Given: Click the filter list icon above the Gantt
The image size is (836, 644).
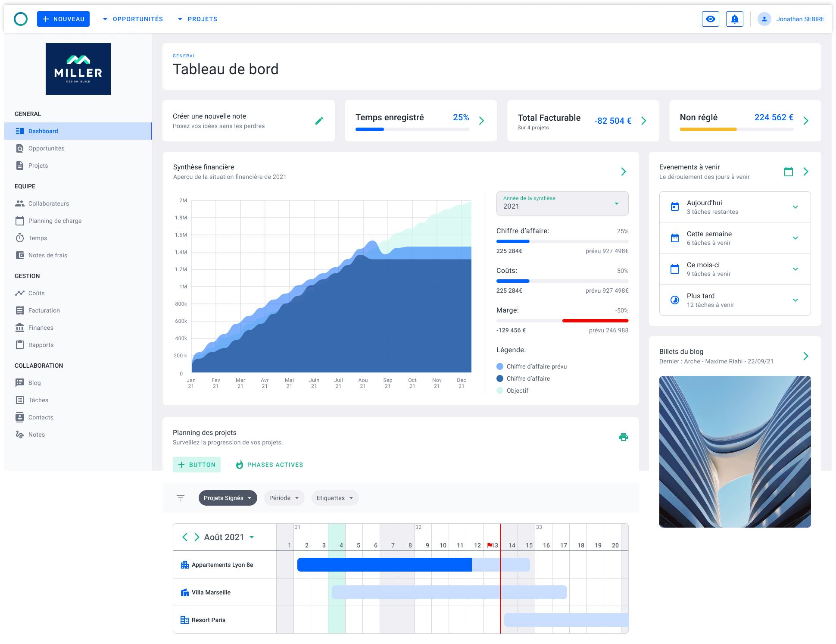Looking at the screenshot, I should (x=181, y=498).
